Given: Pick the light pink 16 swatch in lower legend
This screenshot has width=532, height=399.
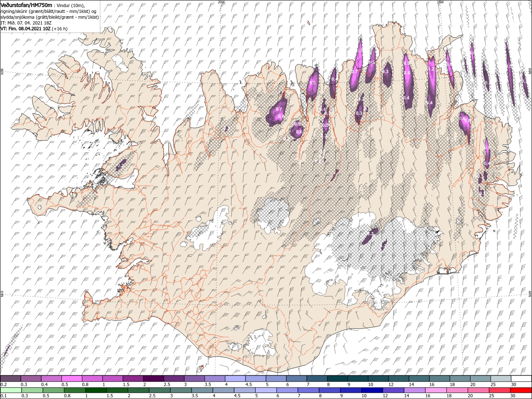Looking at the screenshot, I should 436,390.
